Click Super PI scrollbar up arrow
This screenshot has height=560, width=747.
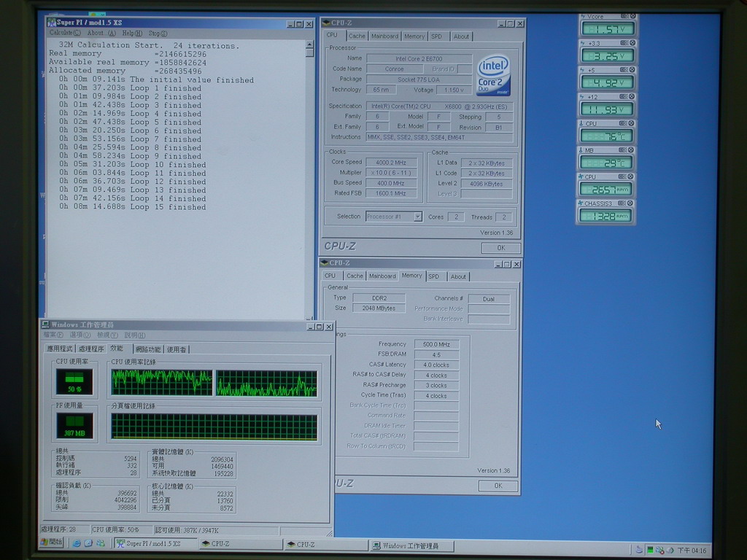click(309, 44)
